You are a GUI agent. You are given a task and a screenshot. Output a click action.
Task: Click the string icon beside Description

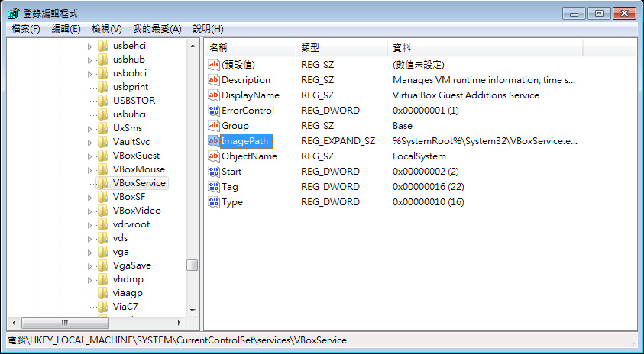[x=214, y=80]
